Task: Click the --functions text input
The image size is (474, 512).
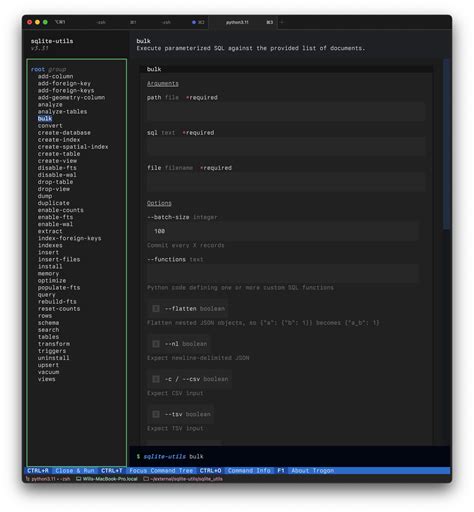Action: 283,273
